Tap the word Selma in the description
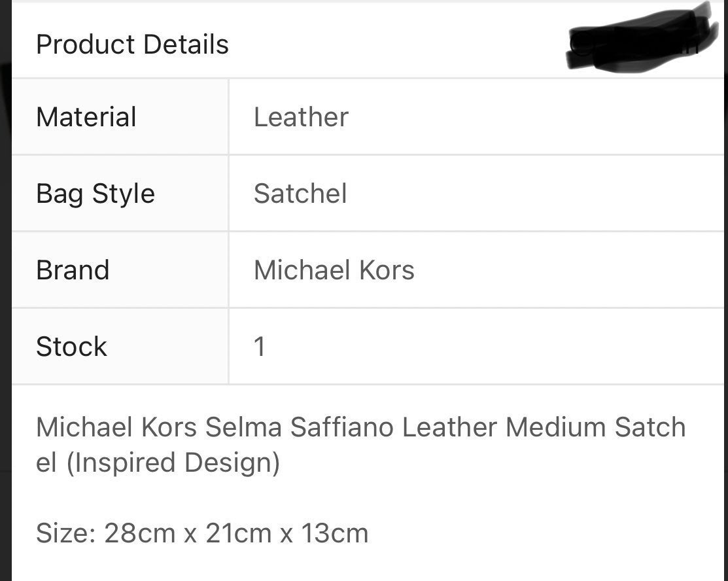Viewport: 728px width, 581px height. tap(243, 427)
